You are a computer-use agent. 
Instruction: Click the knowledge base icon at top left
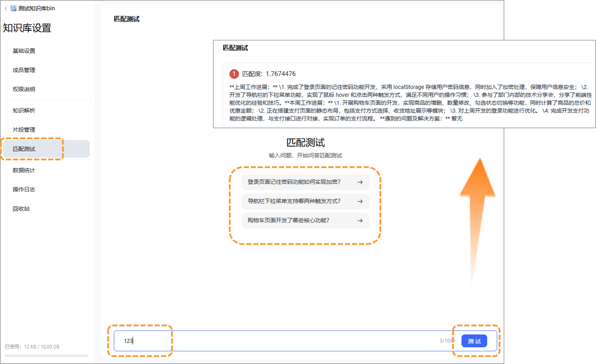click(13, 8)
